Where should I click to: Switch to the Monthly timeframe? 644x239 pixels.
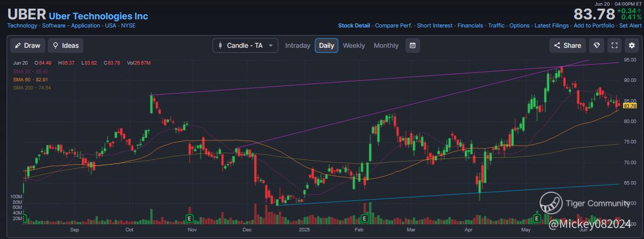[386, 45]
